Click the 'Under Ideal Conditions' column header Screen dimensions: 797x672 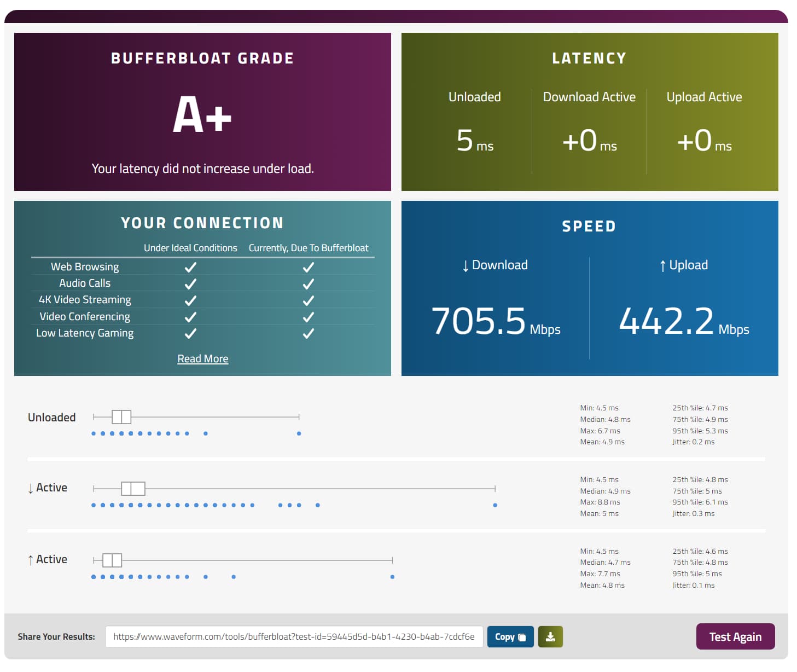click(190, 248)
